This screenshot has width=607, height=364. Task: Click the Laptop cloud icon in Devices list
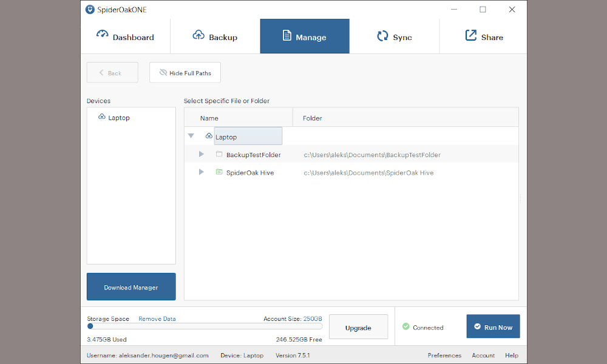[102, 117]
